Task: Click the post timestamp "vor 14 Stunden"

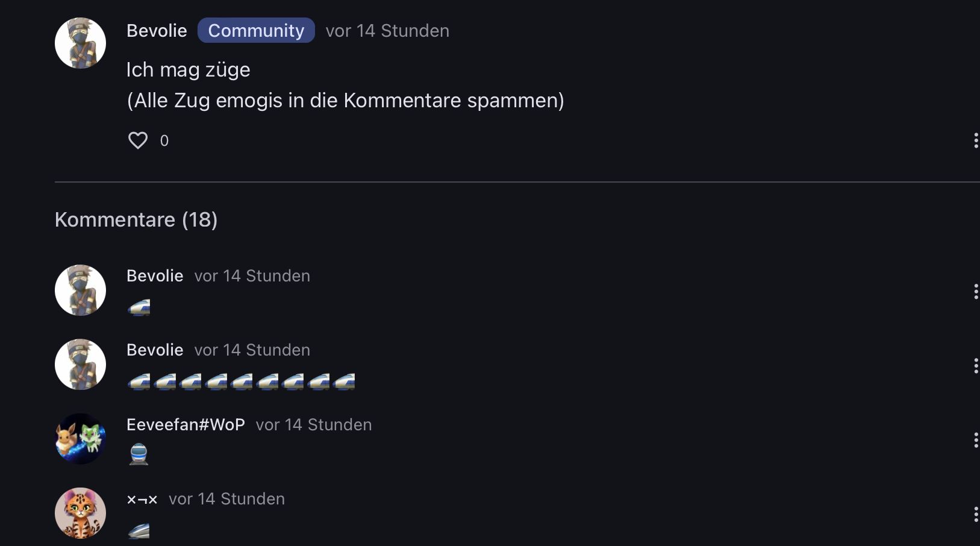Action: pyautogui.click(x=387, y=31)
